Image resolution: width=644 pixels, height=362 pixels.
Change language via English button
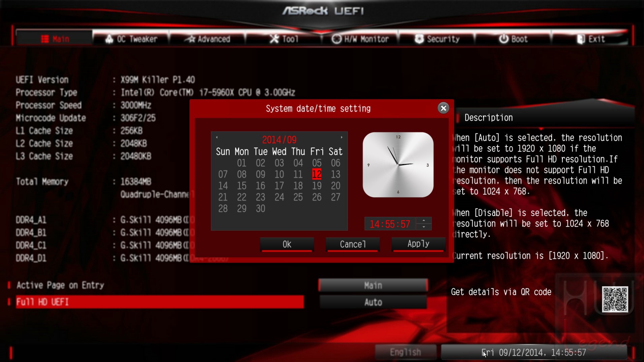[406, 352]
